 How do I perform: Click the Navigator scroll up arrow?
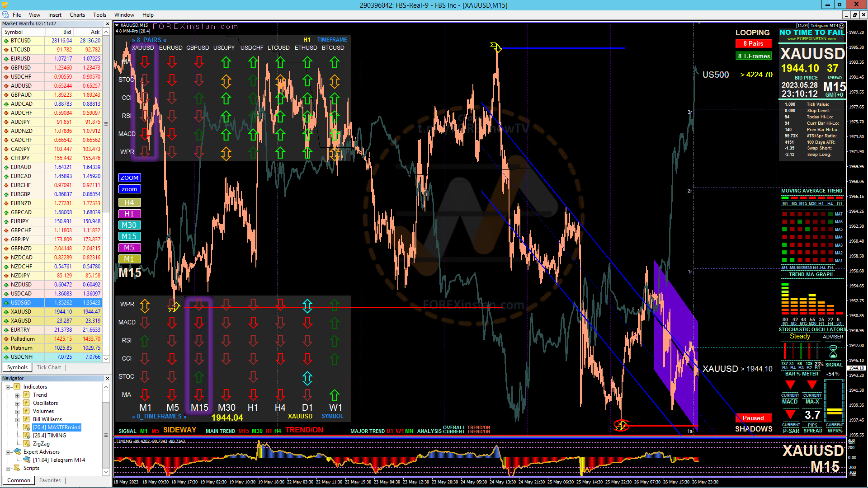tap(106, 387)
